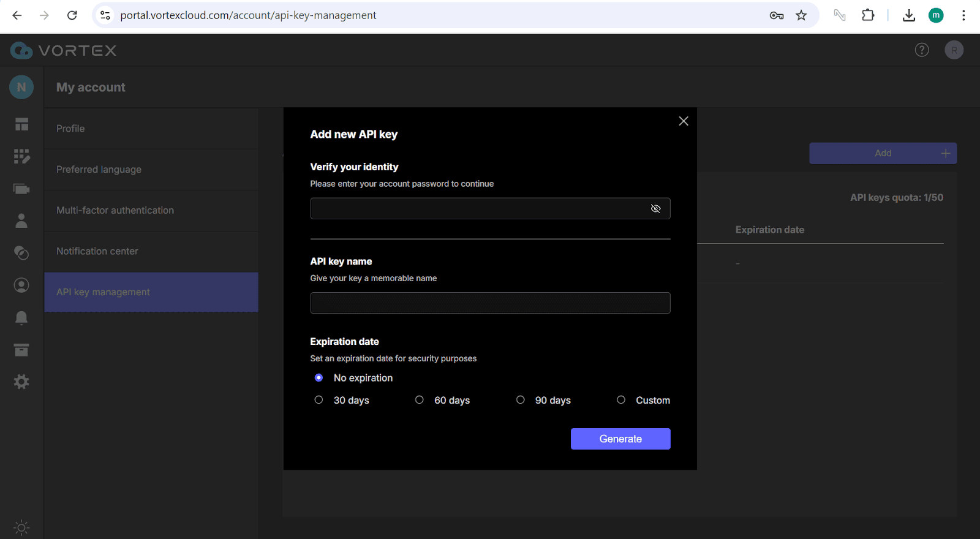Open the settings gear sidebar icon
Viewport: 980px width, 539px height.
coord(21,382)
